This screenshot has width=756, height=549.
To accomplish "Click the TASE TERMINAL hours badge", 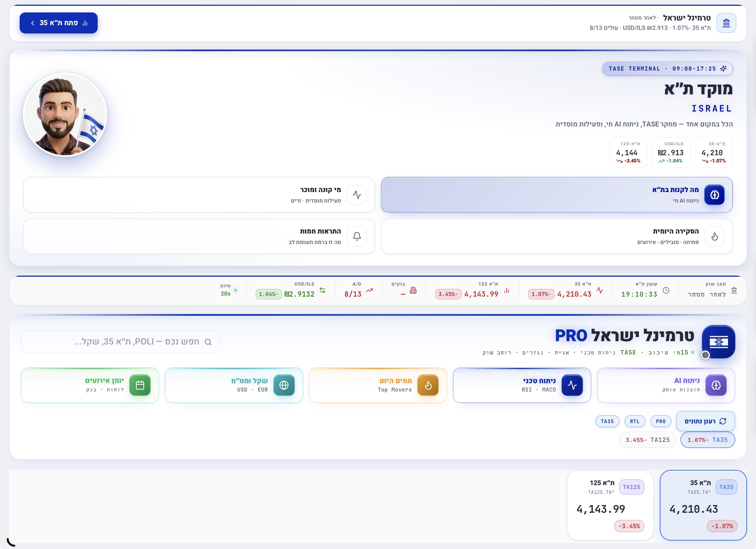I will tap(667, 69).
